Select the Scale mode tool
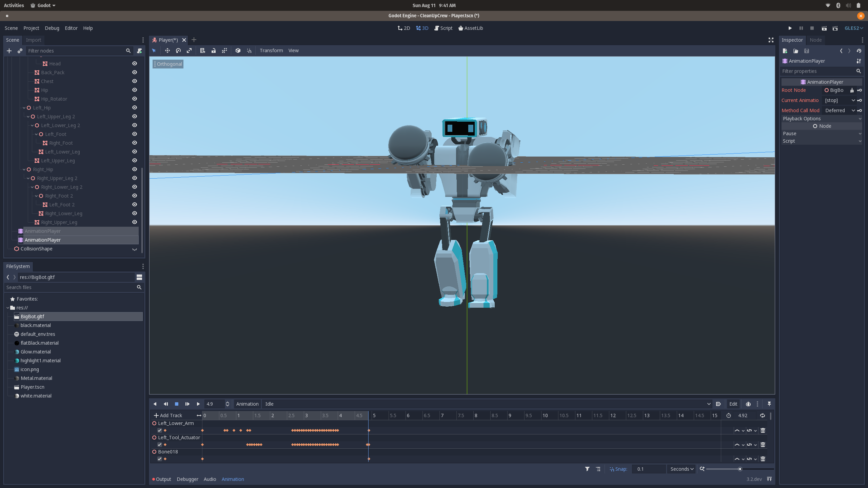 pyautogui.click(x=189, y=50)
